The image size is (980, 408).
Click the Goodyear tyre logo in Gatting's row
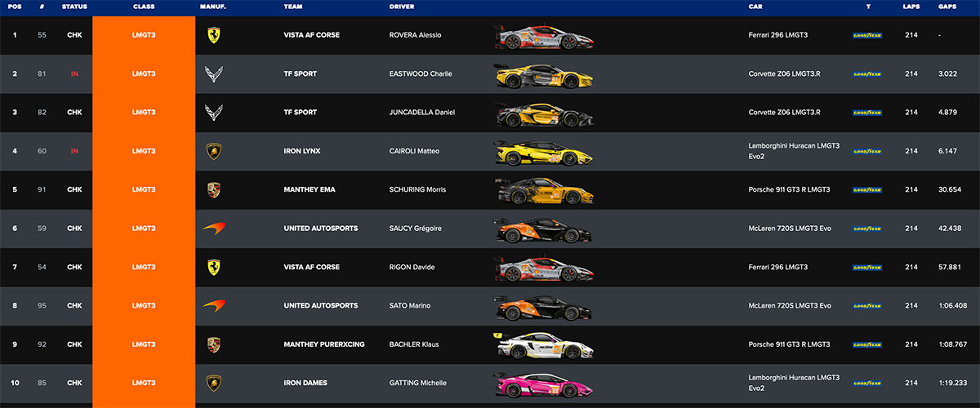pyautogui.click(x=867, y=384)
